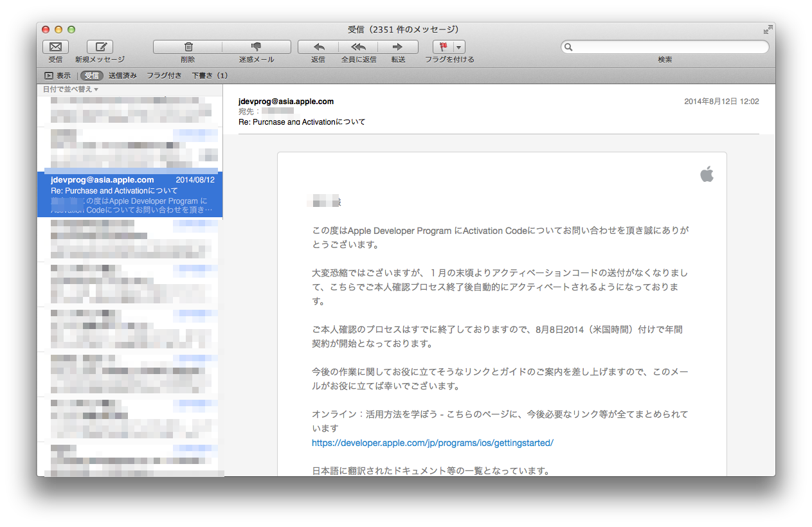Screen dimensions: 812x527
Task: Open the 日付で並べ替え sort dropdown
Action: 71,89
